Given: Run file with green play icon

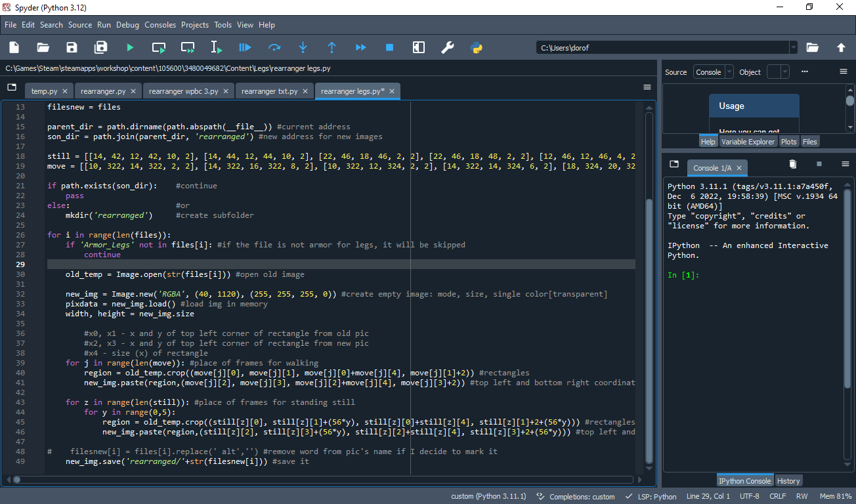Looking at the screenshot, I should pyautogui.click(x=130, y=47).
